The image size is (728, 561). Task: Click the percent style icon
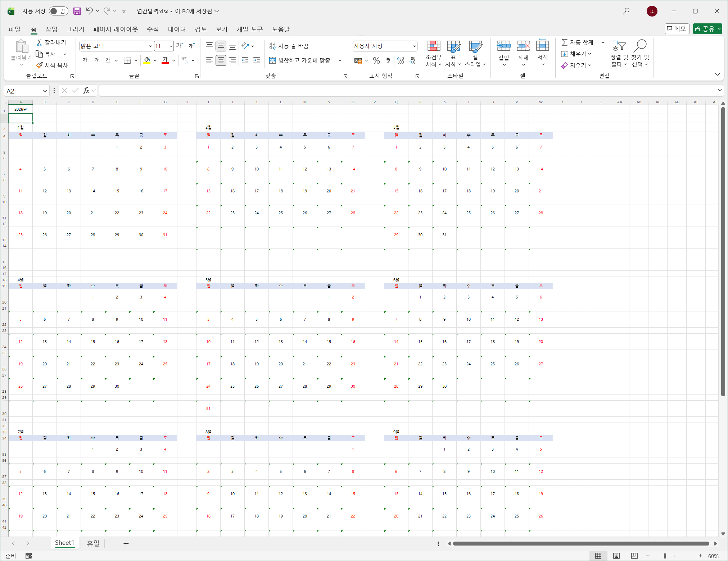(376, 60)
